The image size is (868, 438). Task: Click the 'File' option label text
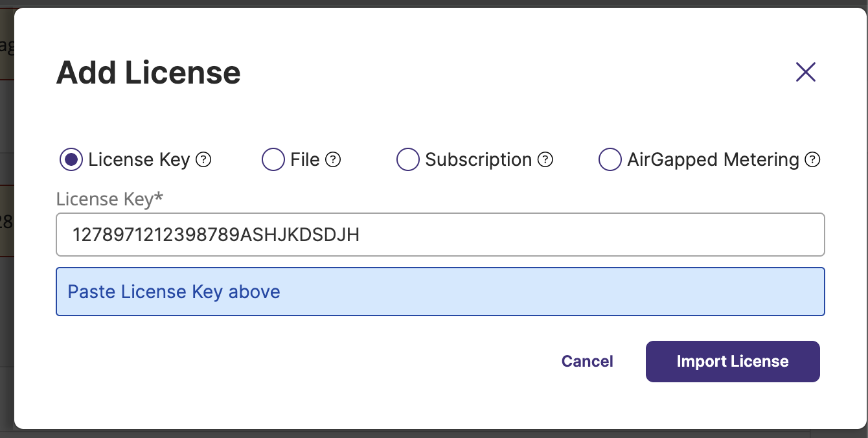pyautogui.click(x=305, y=159)
